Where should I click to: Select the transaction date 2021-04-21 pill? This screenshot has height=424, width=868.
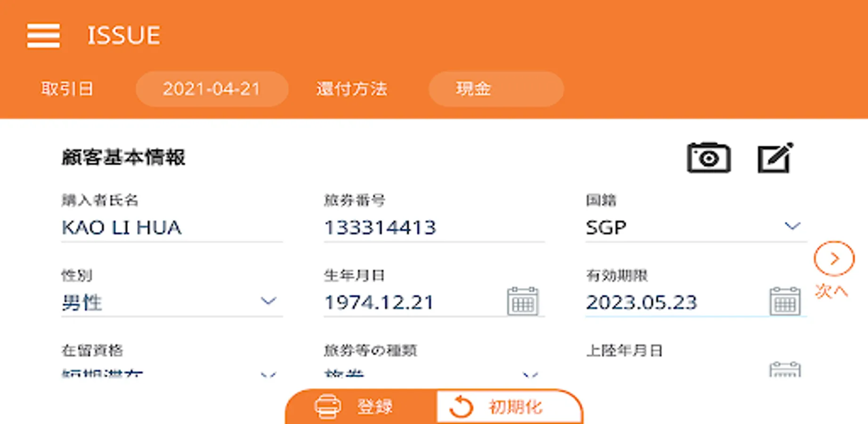[212, 89]
